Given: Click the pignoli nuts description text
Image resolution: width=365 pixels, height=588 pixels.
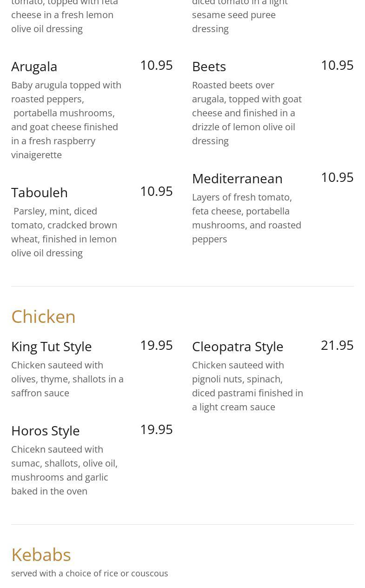Looking at the screenshot, I should [x=247, y=386].
